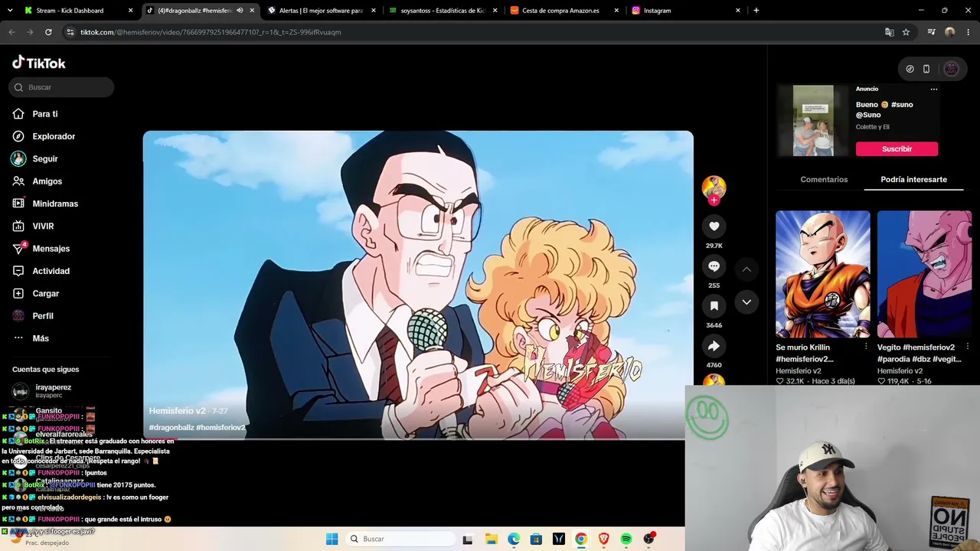The image size is (980, 551).
Task: Open the Suno ad thumbnail
Action: 813,121
